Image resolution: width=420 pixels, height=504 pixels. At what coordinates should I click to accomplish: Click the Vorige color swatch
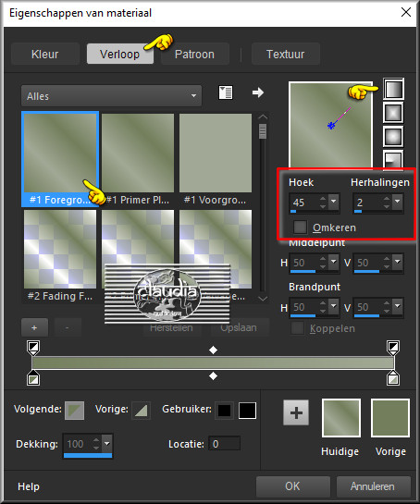click(x=390, y=418)
